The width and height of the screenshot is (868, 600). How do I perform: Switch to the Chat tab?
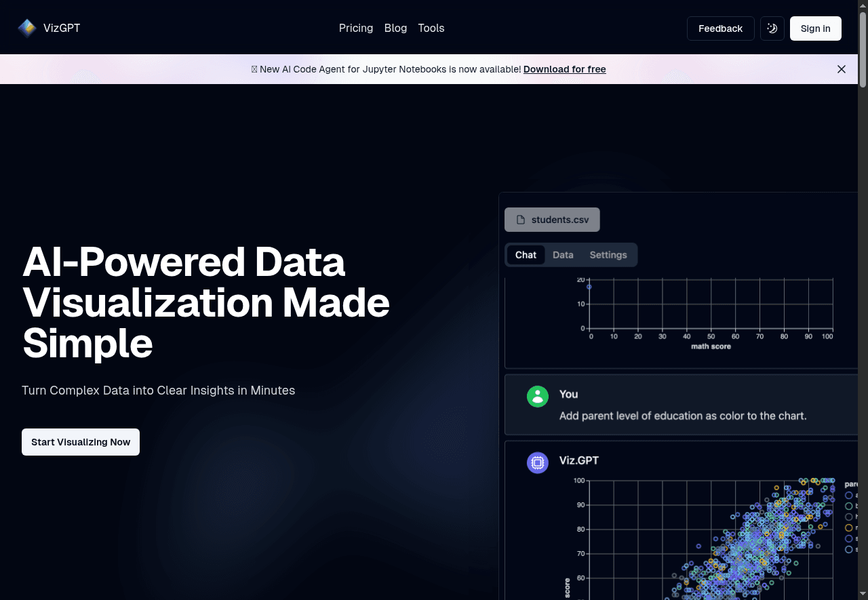tap(526, 255)
